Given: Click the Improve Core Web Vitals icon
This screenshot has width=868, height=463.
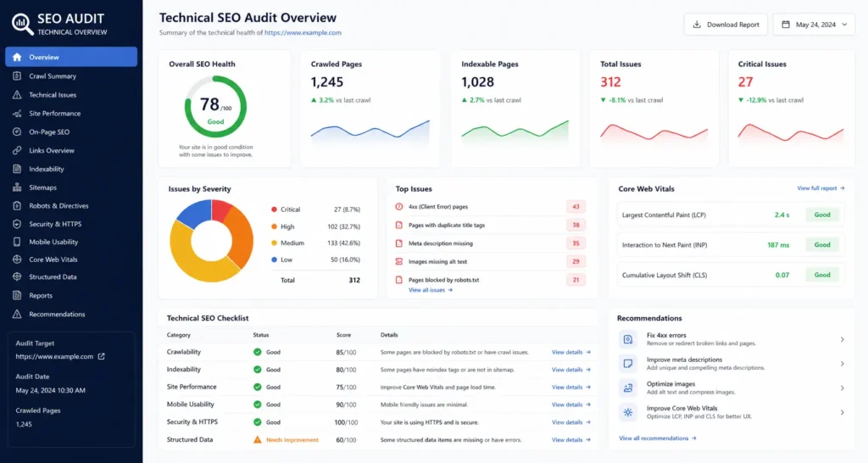Looking at the screenshot, I should [628, 412].
